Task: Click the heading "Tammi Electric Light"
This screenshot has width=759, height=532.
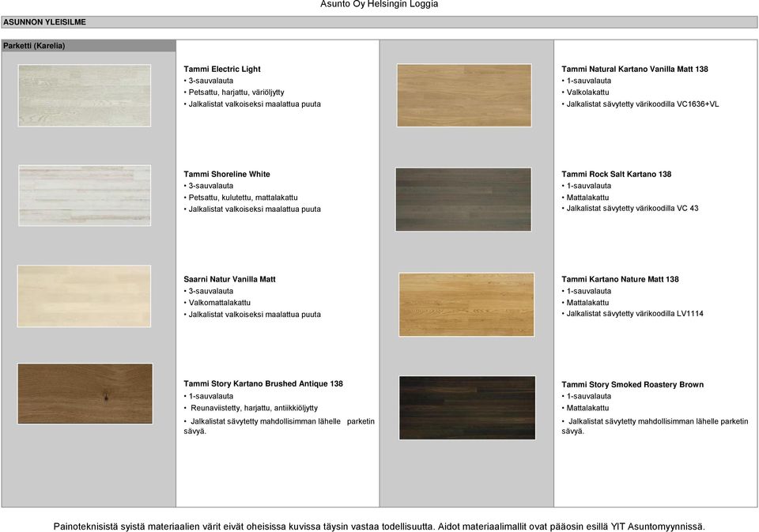Action: (x=222, y=70)
